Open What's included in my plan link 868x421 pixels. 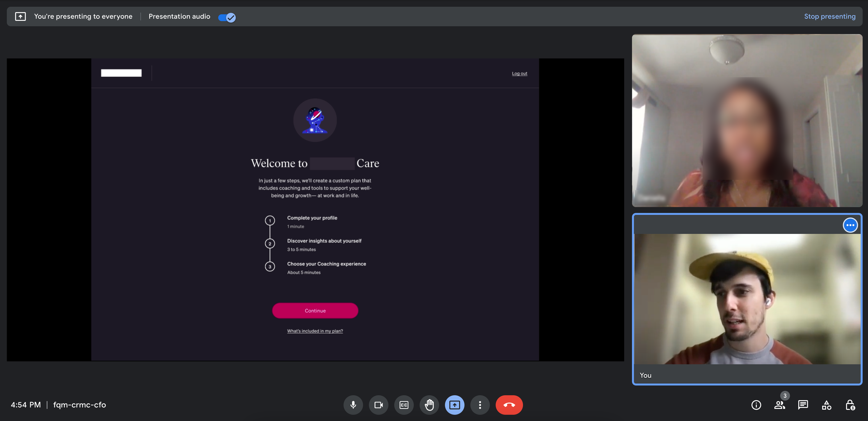pyautogui.click(x=315, y=331)
